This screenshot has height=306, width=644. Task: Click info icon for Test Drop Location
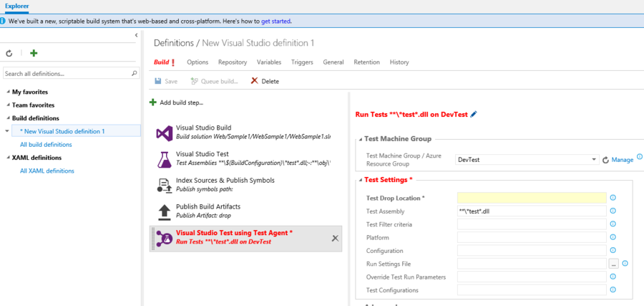point(613,198)
